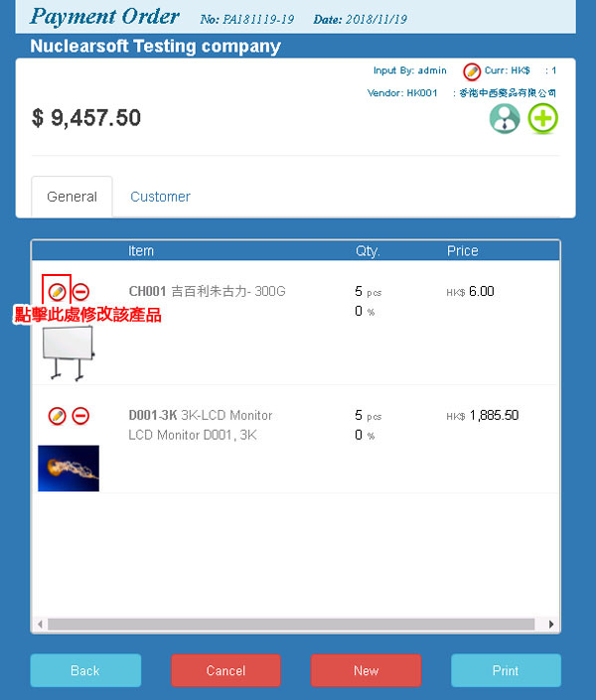Image resolution: width=596 pixels, height=700 pixels.
Task: Print the payment order
Action: (x=506, y=670)
